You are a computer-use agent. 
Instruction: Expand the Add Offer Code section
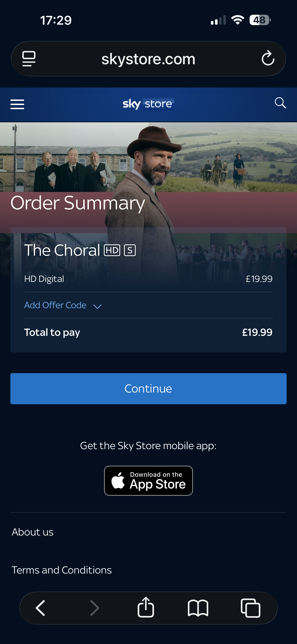click(55, 305)
